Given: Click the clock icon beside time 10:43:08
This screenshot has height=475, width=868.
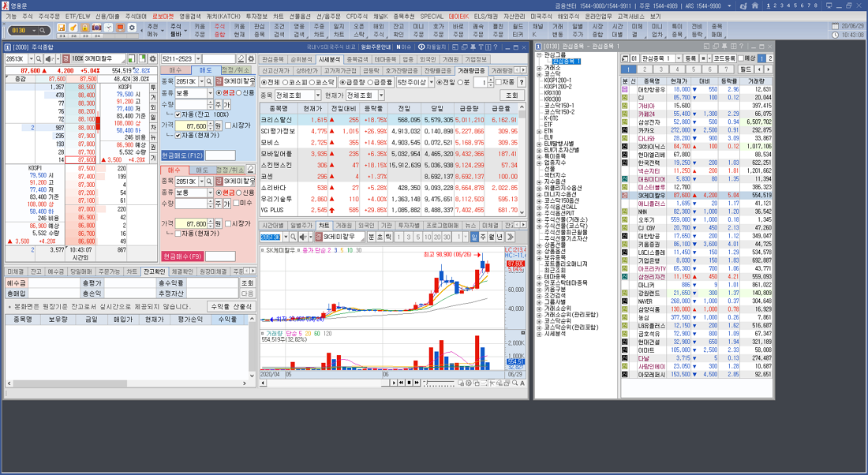Looking at the screenshot, I should (x=835, y=35).
